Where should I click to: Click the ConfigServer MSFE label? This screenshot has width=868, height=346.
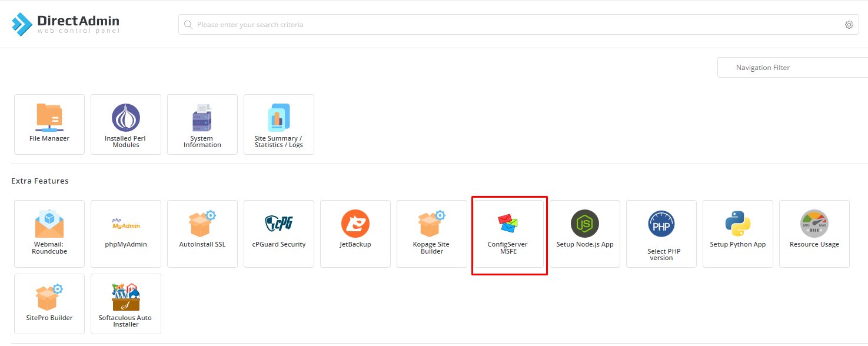tap(508, 248)
